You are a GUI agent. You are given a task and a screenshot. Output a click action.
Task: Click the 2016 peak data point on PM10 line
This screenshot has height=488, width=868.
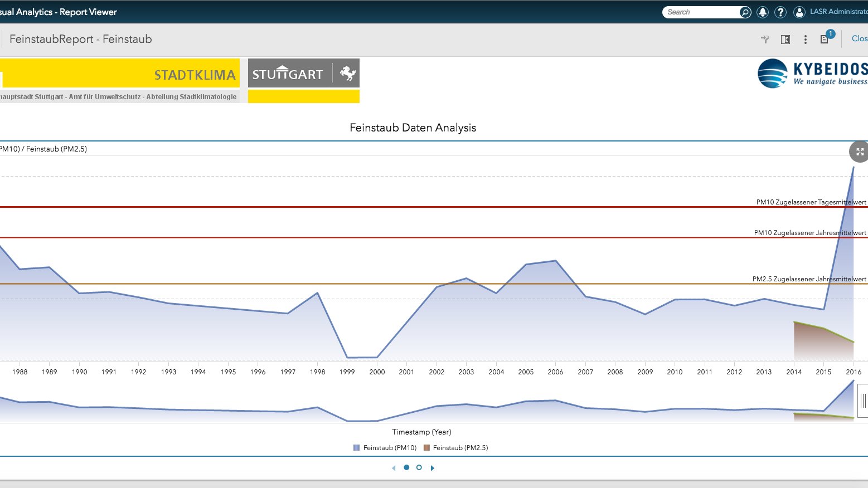[853, 167]
